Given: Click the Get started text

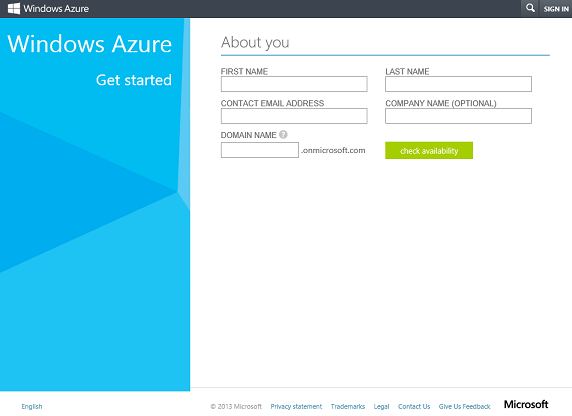Looking at the screenshot, I should [x=134, y=80].
